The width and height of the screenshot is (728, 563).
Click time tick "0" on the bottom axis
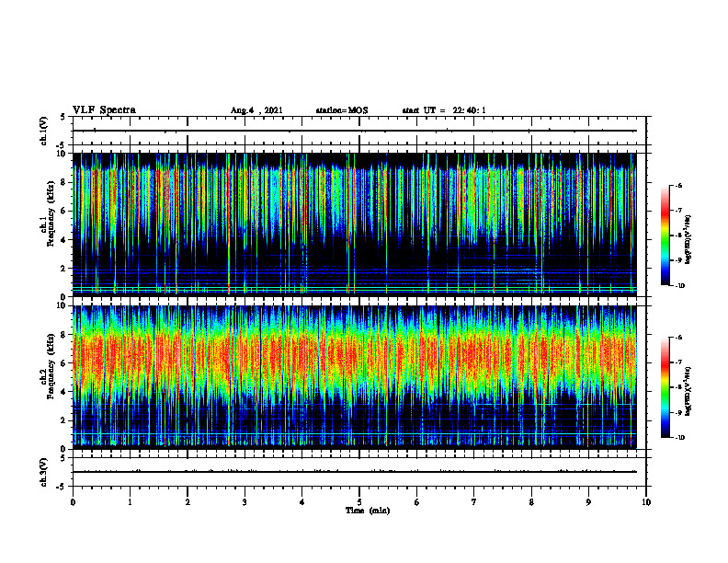tap(73, 502)
